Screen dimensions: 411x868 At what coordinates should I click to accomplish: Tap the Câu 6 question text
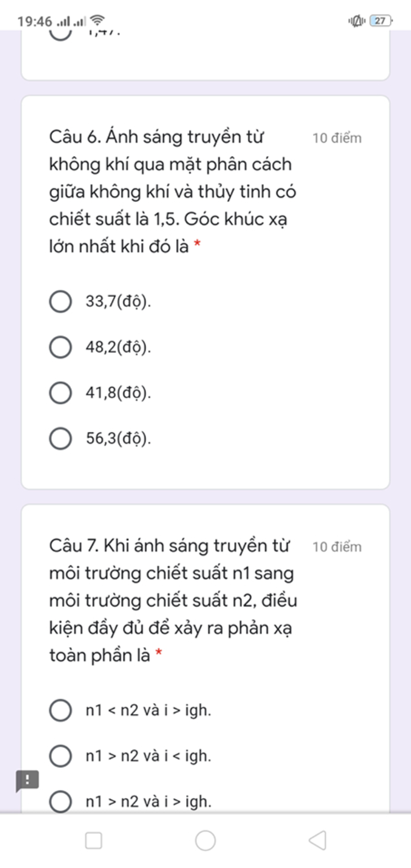pos(173,192)
